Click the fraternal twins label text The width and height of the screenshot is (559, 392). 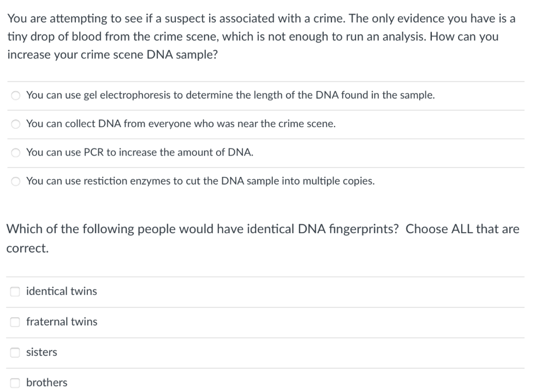point(61,322)
